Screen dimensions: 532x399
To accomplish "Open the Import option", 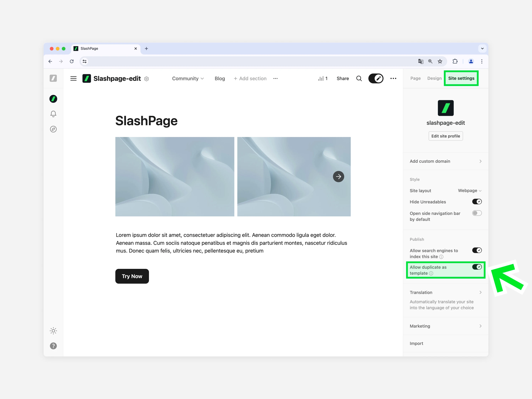I will click(x=445, y=343).
